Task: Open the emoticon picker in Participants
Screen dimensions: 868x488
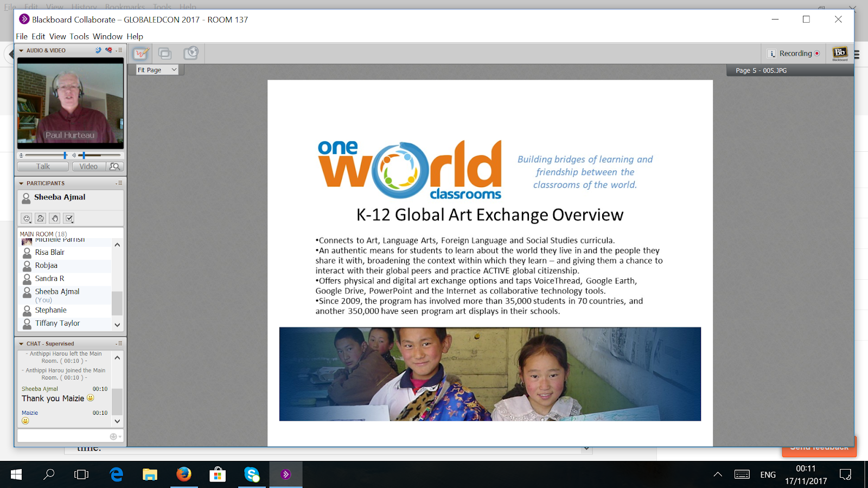Action: pos(26,219)
